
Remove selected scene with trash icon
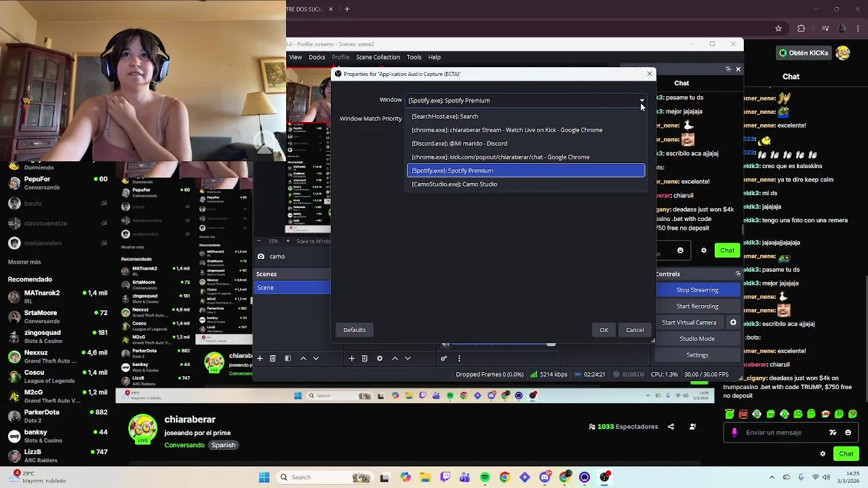point(273,359)
